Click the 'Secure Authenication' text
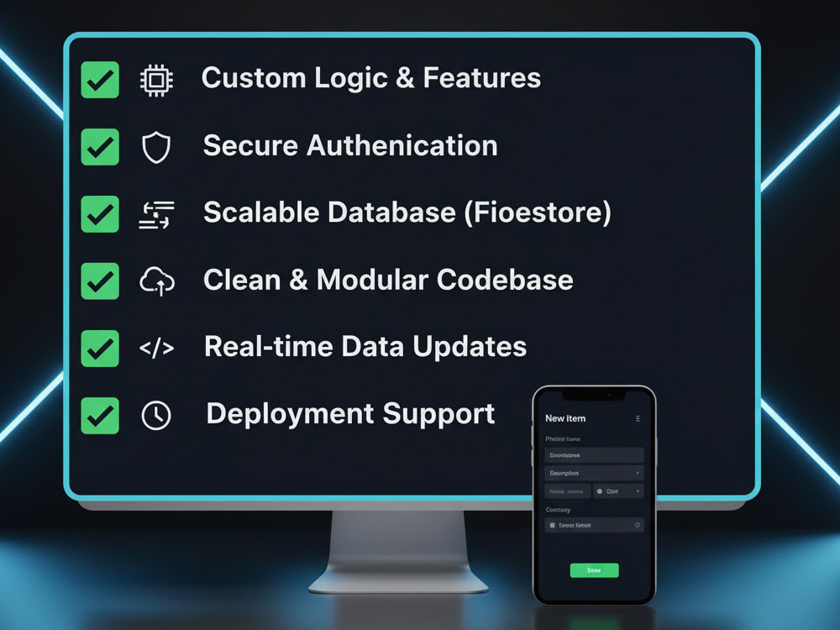This screenshot has width=840, height=630. click(350, 145)
